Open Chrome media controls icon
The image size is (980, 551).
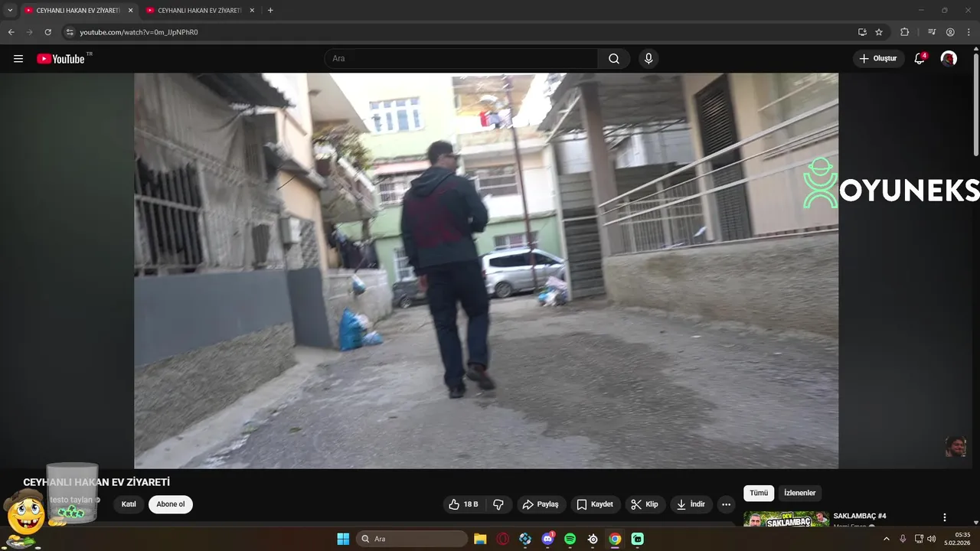coord(932,32)
